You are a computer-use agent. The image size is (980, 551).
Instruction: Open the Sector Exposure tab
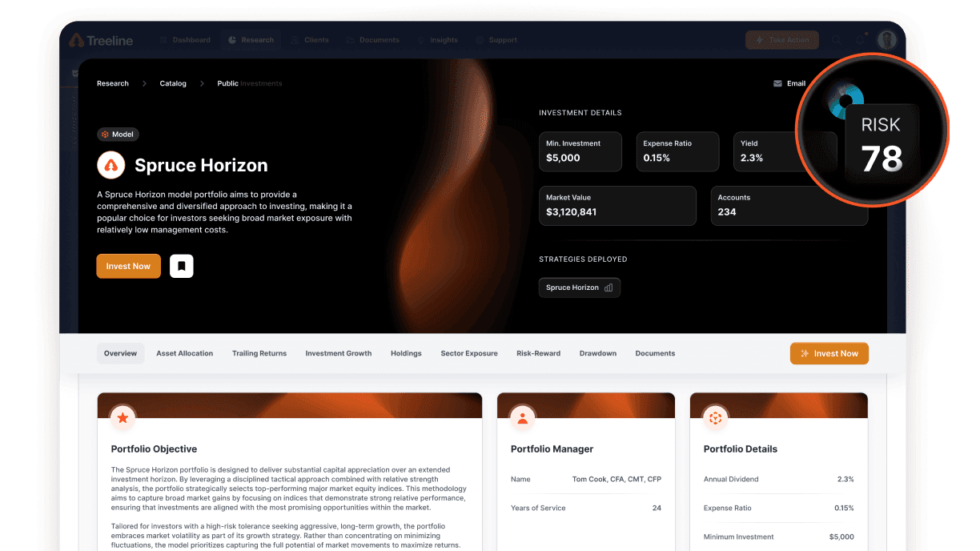tap(469, 353)
